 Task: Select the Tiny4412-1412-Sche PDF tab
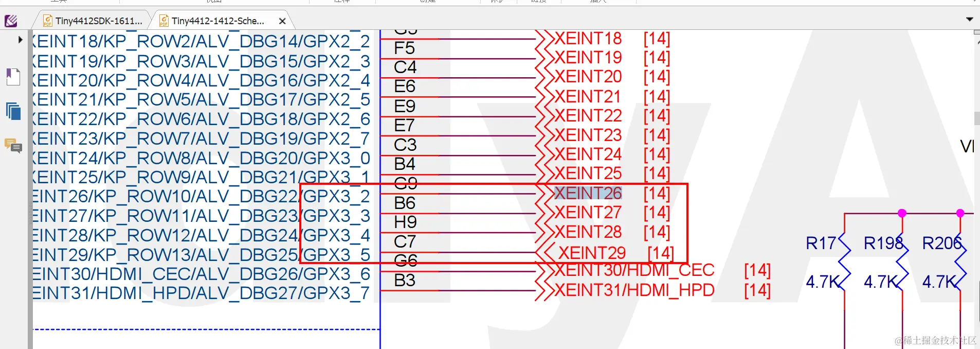218,21
